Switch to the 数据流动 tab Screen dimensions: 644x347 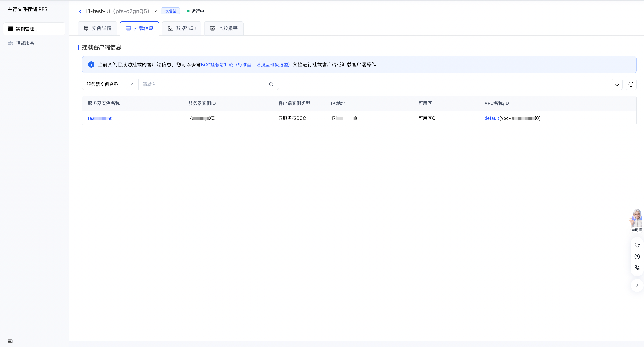[x=182, y=29]
